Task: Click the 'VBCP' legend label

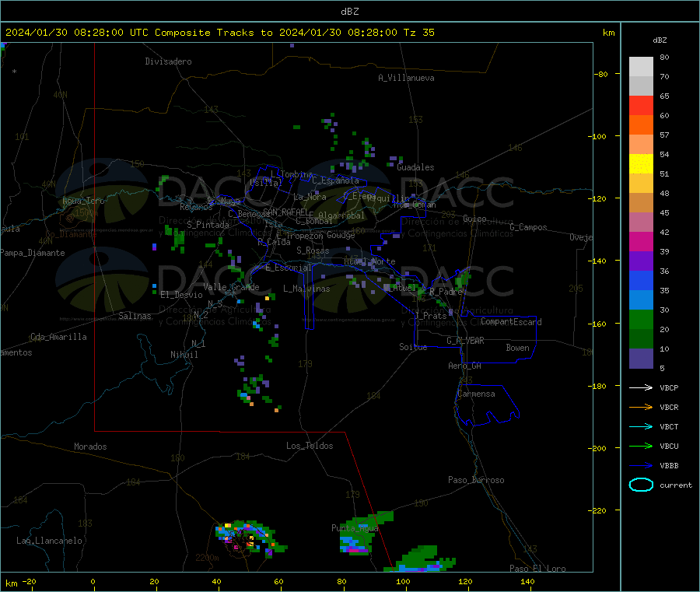Action: coord(669,388)
